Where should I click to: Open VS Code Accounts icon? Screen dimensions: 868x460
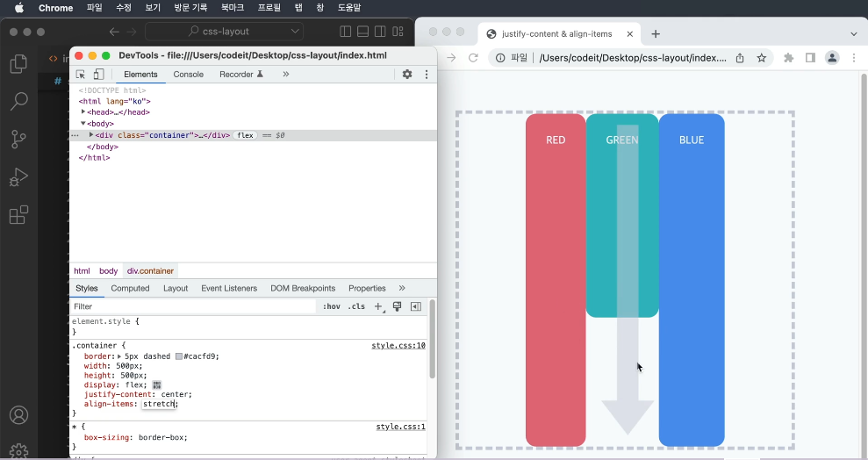pos(18,415)
